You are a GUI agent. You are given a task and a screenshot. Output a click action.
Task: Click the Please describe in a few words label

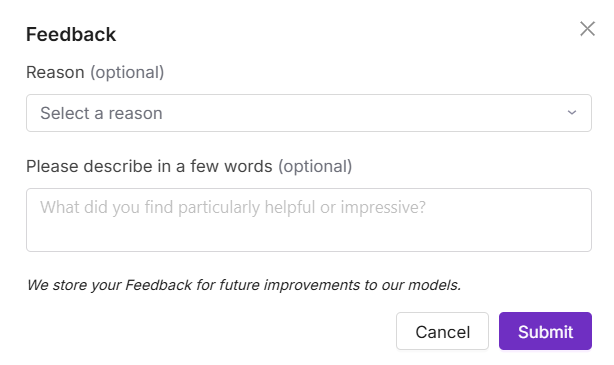coord(149,166)
